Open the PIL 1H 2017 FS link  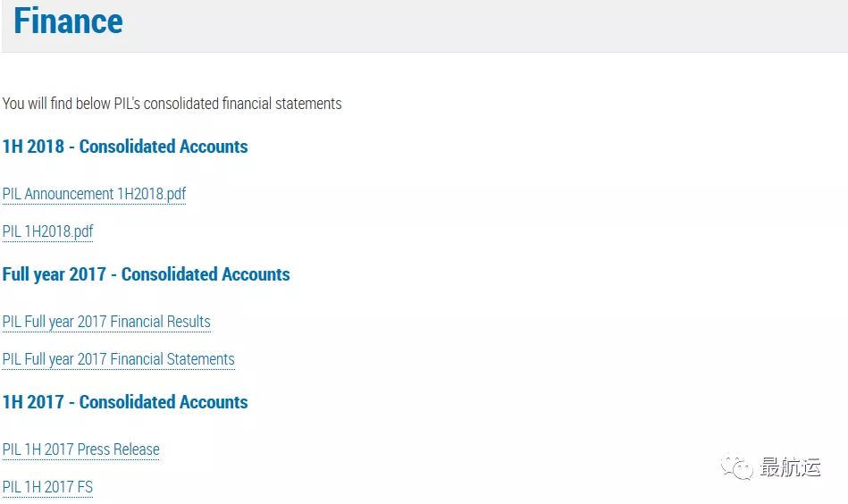[x=47, y=487]
